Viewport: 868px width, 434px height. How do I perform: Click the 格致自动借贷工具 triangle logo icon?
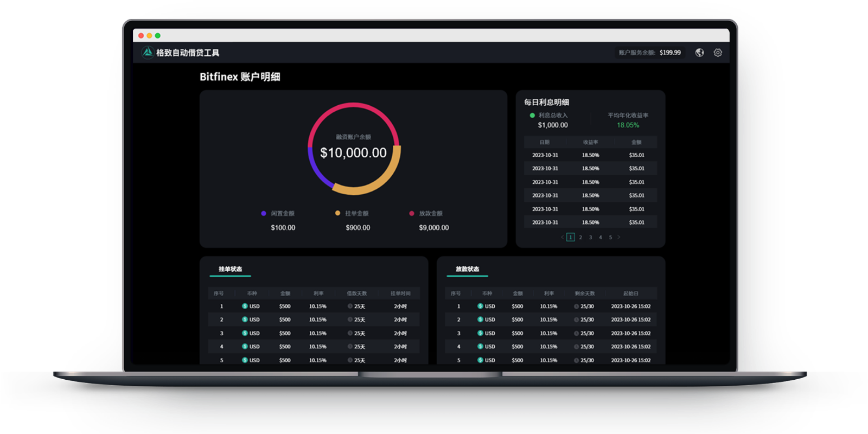147,52
